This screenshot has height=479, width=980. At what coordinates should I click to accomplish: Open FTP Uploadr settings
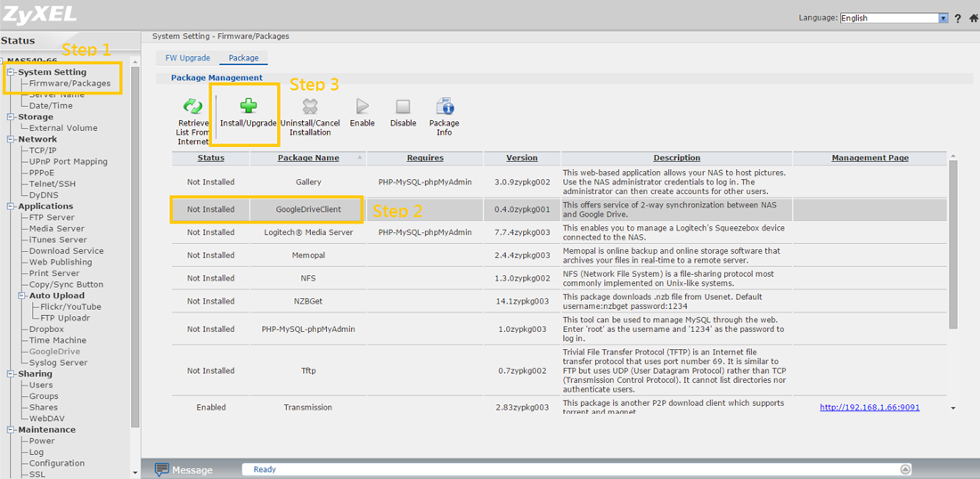tap(66, 318)
